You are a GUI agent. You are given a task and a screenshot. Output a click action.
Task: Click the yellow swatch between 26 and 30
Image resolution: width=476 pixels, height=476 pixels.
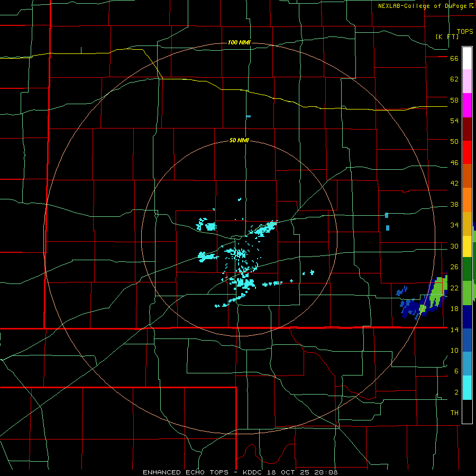pyautogui.click(x=467, y=246)
